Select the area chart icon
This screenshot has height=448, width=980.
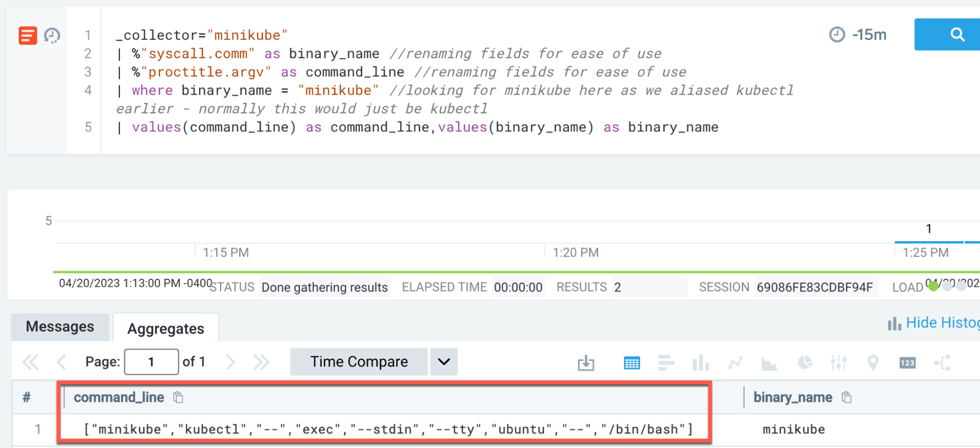(x=769, y=363)
